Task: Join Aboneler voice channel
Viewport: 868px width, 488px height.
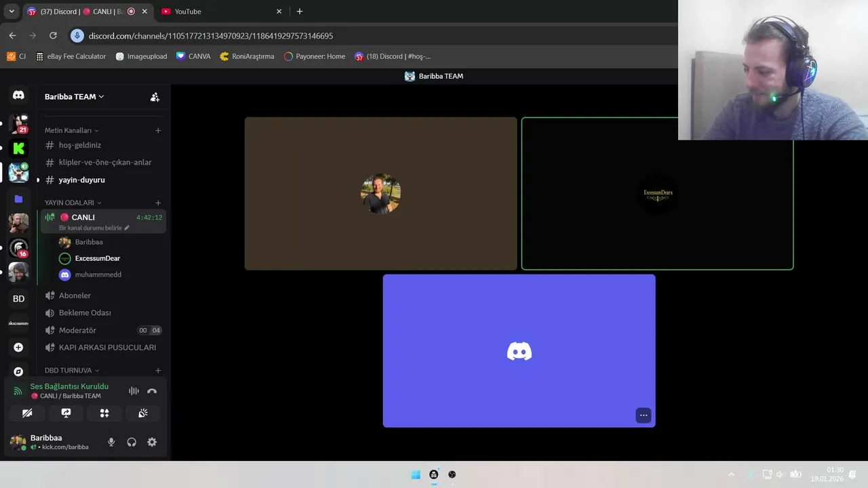Action: tap(102, 296)
